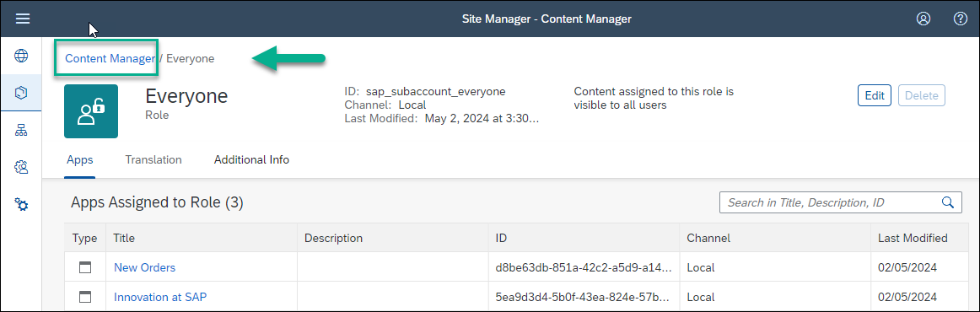Open the hierarchy icon in the sidebar

21,130
